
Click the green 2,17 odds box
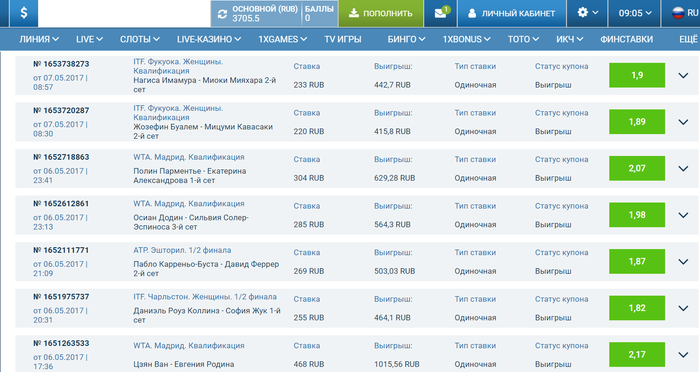pyautogui.click(x=637, y=355)
